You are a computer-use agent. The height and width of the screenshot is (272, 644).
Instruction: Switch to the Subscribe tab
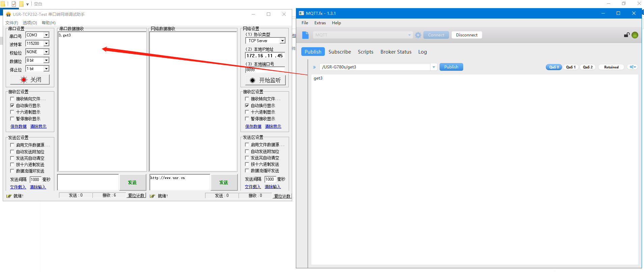pyautogui.click(x=339, y=52)
